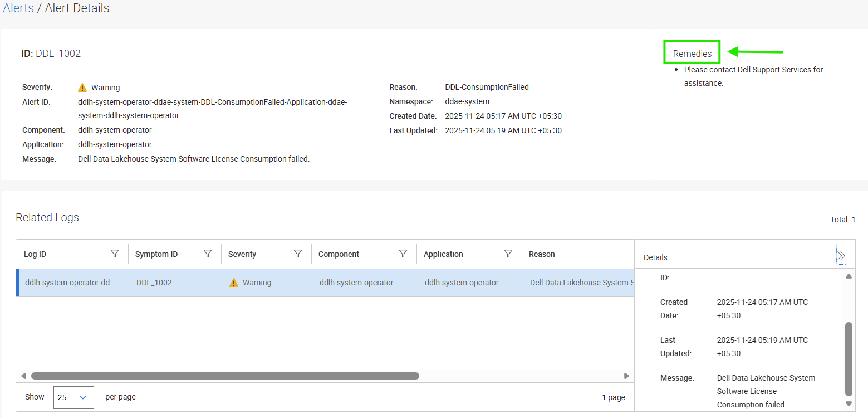The image size is (868, 418).
Task: Click the row's Component cell ddlh-system-operator
Action: [356, 283]
